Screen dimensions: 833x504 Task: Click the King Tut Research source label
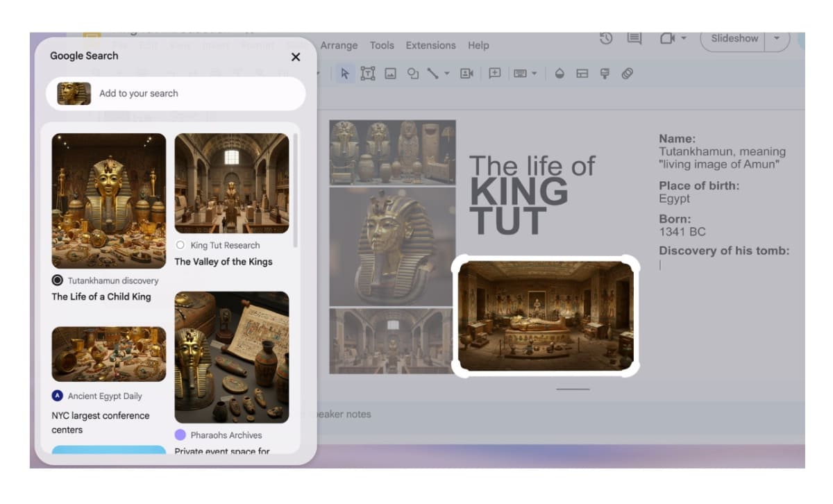(x=226, y=245)
